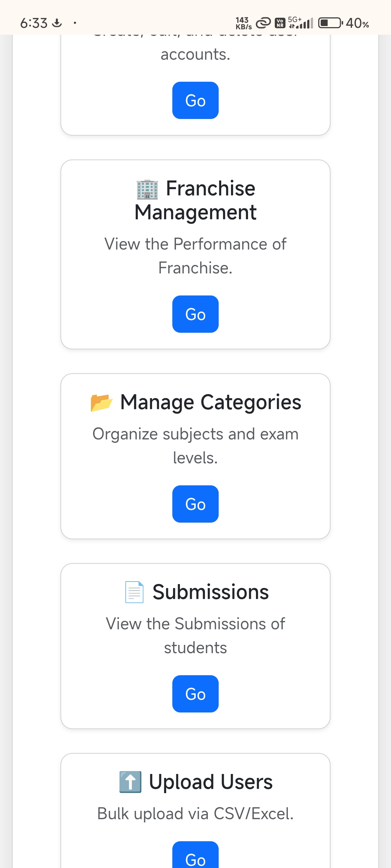Tap the clock time in status bar

coord(34,23)
